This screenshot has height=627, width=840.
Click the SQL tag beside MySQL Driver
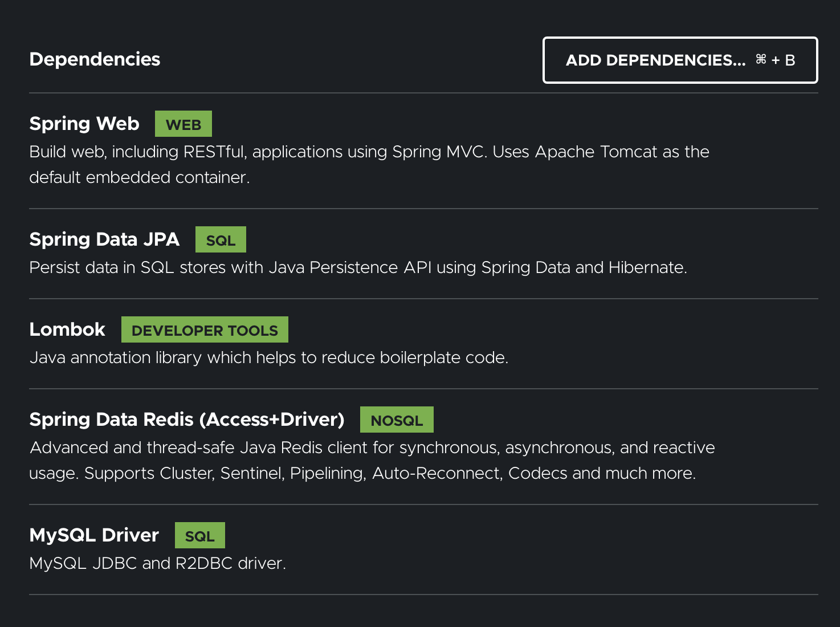(x=200, y=536)
